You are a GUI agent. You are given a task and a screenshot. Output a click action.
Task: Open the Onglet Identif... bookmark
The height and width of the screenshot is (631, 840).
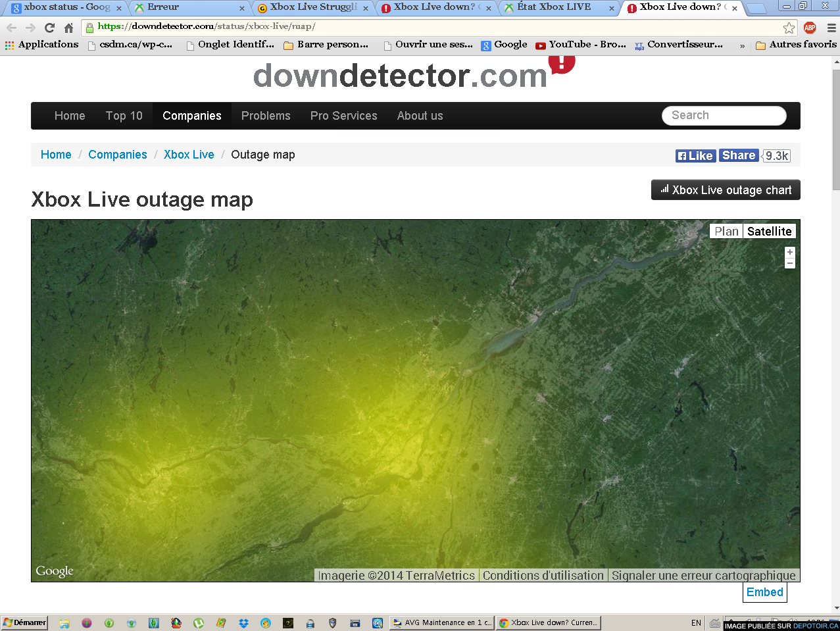230,45
